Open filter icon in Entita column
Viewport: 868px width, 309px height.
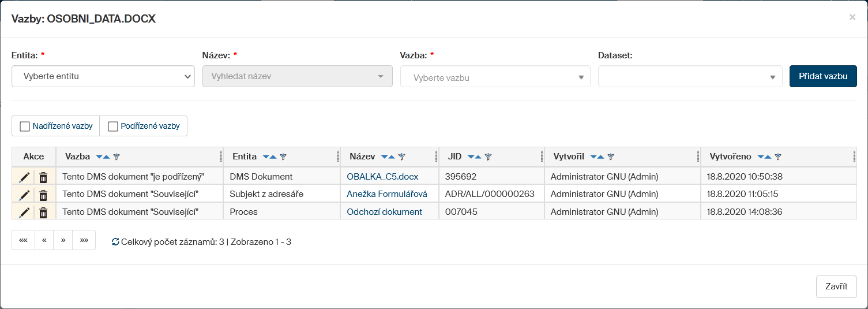(283, 157)
